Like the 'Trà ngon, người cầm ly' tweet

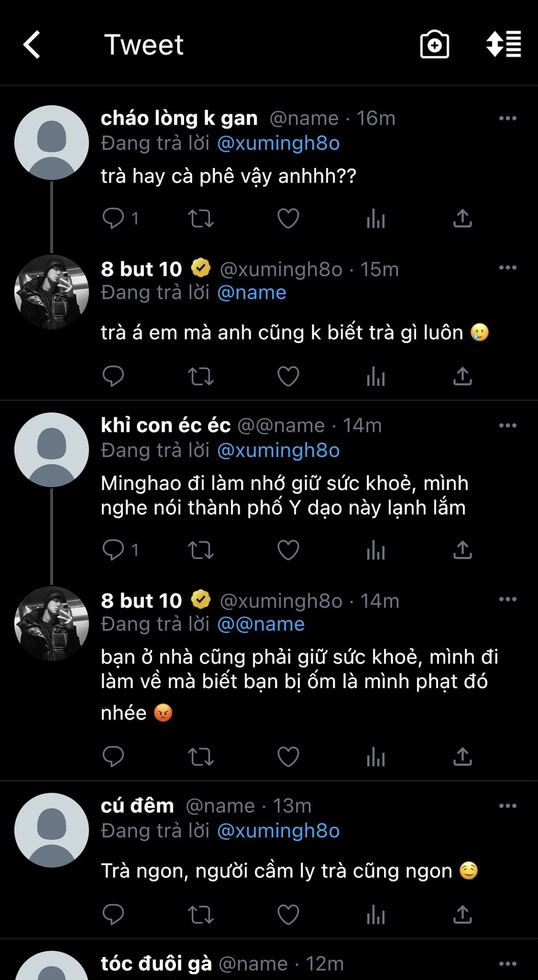(x=288, y=915)
